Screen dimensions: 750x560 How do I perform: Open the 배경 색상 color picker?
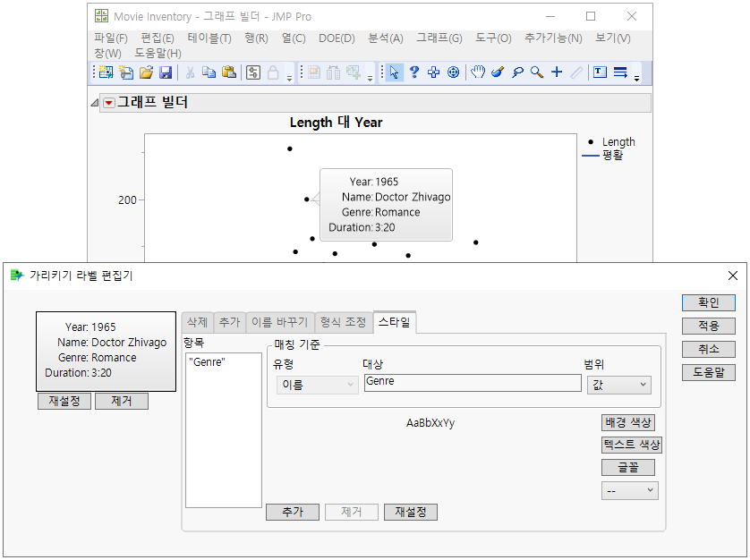click(x=629, y=422)
